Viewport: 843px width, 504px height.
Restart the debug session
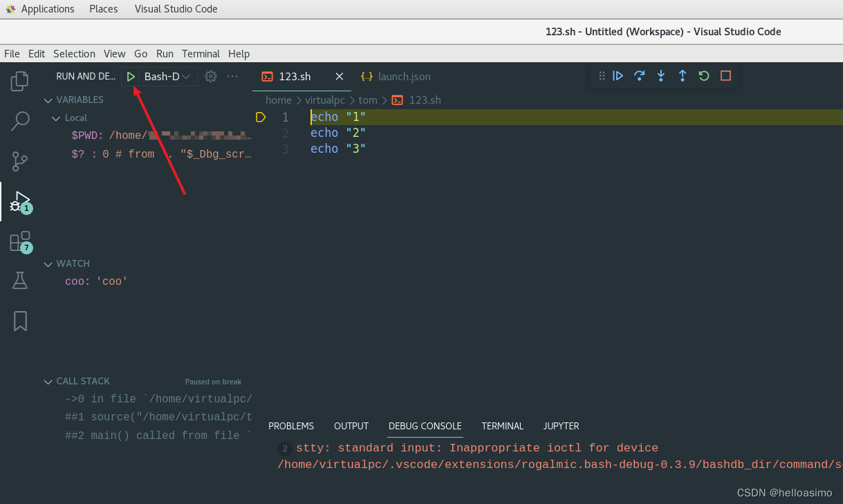[704, 76]
